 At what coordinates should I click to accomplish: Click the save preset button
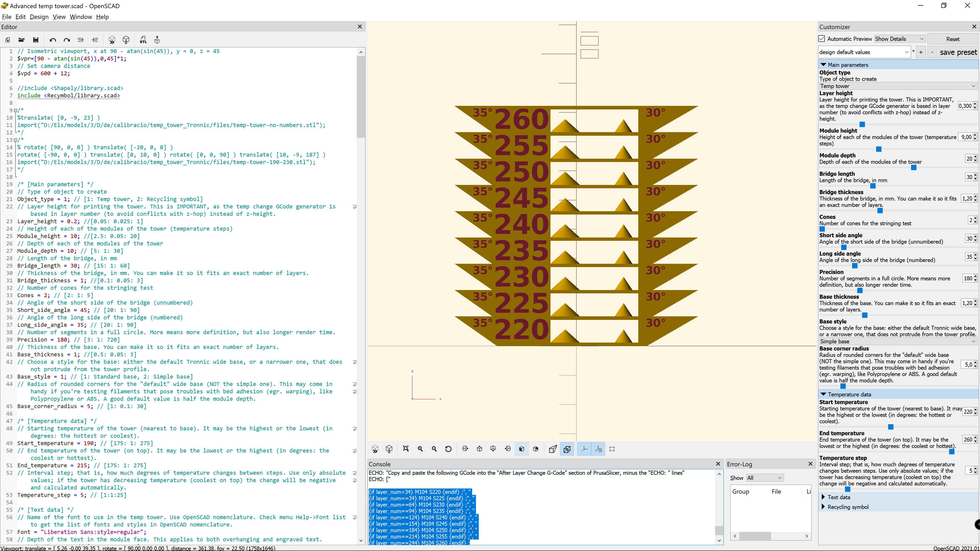tap(958, 52)
